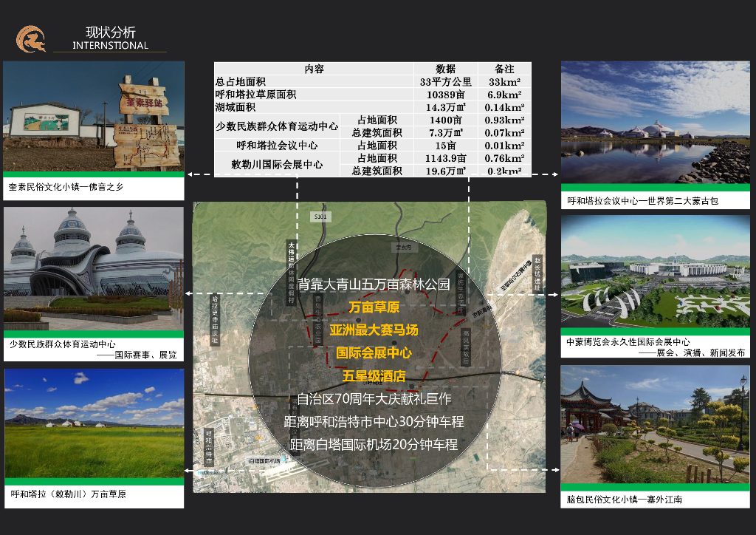Screen dimensions: 756x535
Task: Click map text 距离呼和浩特市中心30分钟车程
Action: point(374,422)
